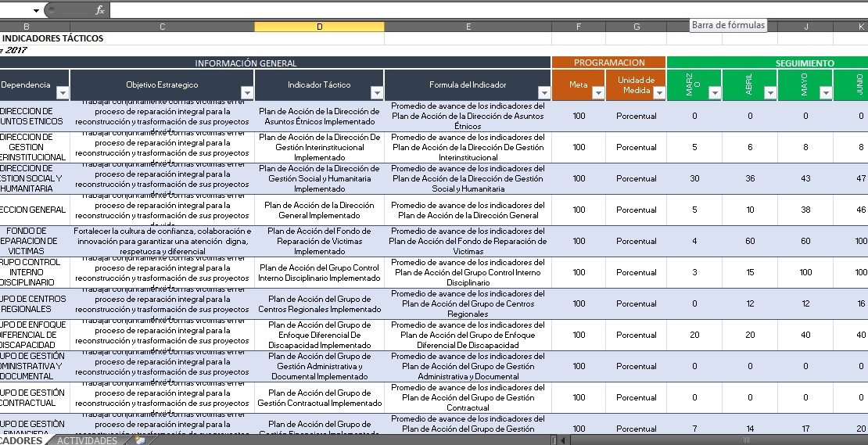Open the Indicador Táctico filter dropdown
Viewport: 868px width, 445px height.
[x=377, y=93]
